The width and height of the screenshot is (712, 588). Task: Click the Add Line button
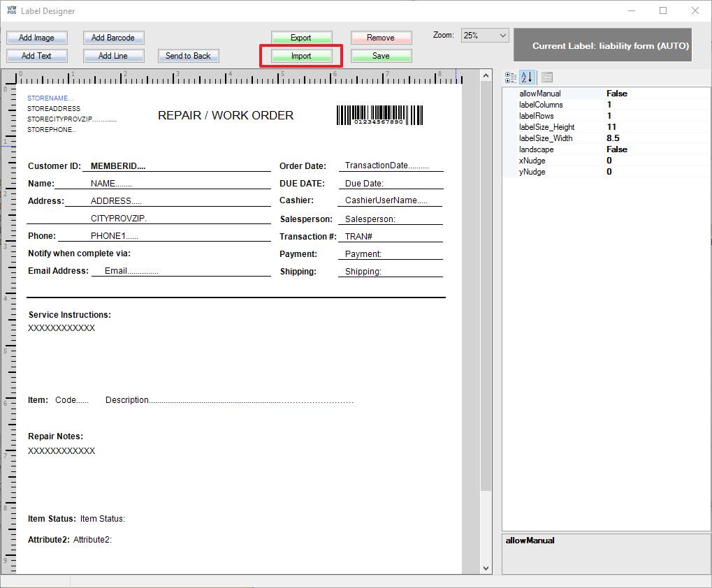(113, 56)
